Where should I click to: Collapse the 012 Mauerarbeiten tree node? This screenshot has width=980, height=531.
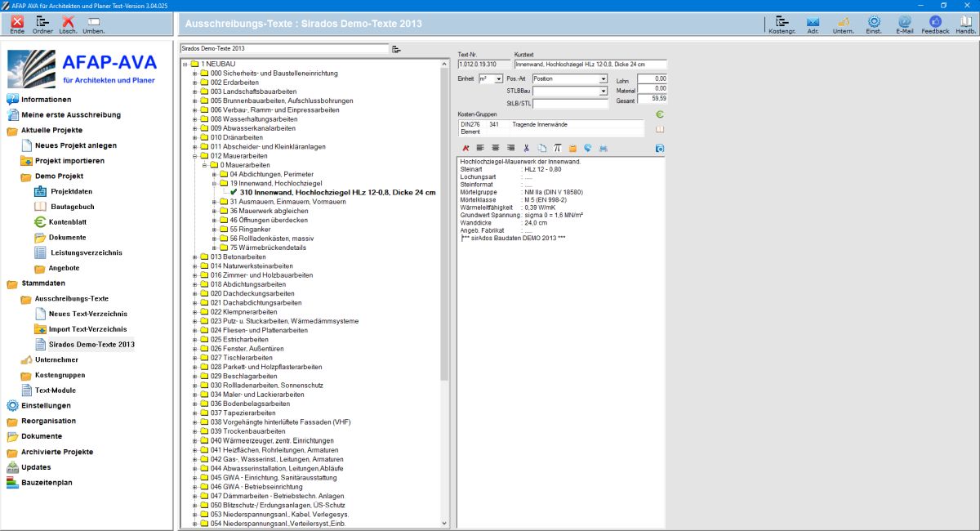pyautogui.click(x=194, y=155)
